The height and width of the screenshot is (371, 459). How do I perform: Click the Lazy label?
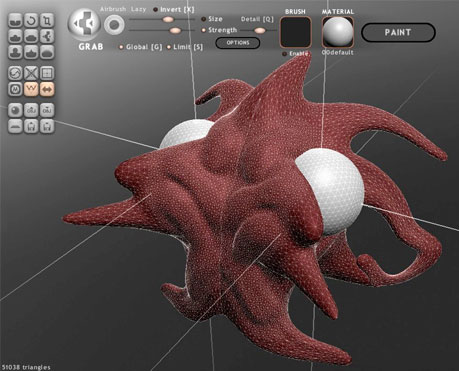click(x=138, y=9)
